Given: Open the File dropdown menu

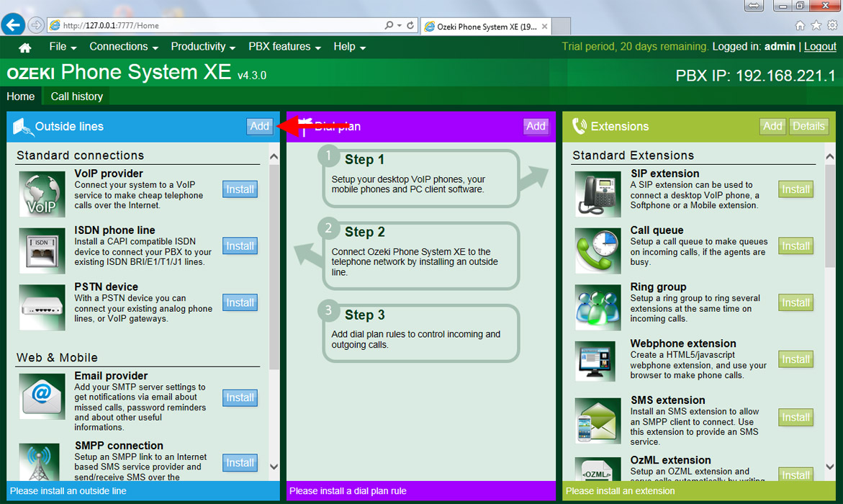Looking at the screenshot, I should coord(63,47).
